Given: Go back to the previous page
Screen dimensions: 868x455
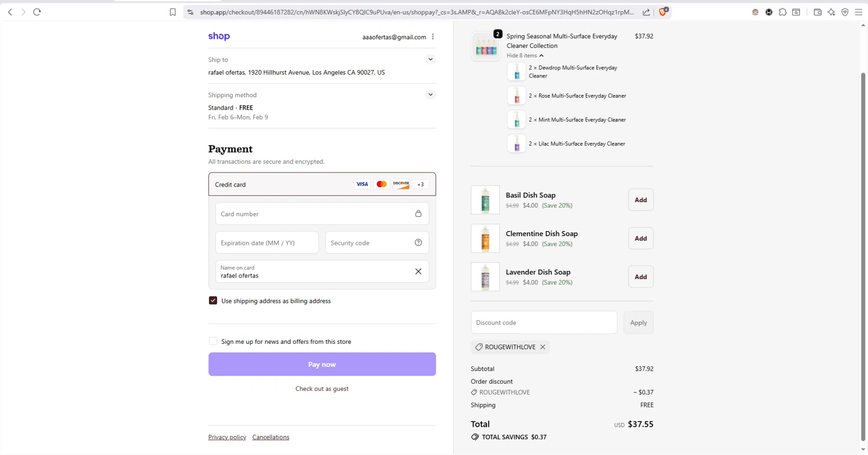Looking at the screenshot, I should (10, 12).
